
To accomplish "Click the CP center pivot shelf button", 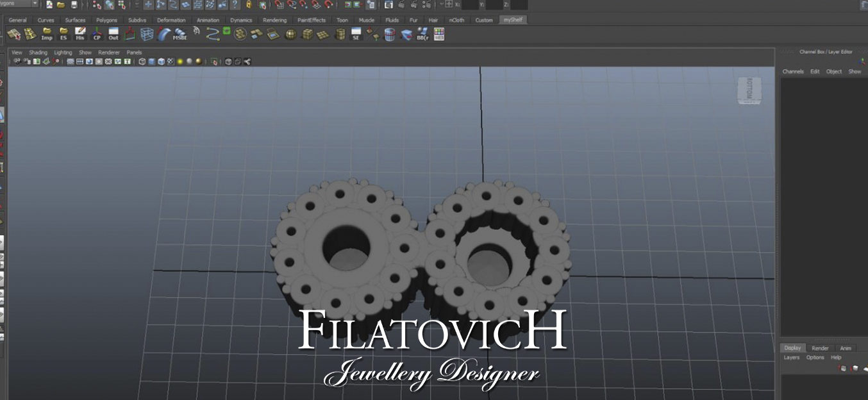I will click(x=97, y=34).
